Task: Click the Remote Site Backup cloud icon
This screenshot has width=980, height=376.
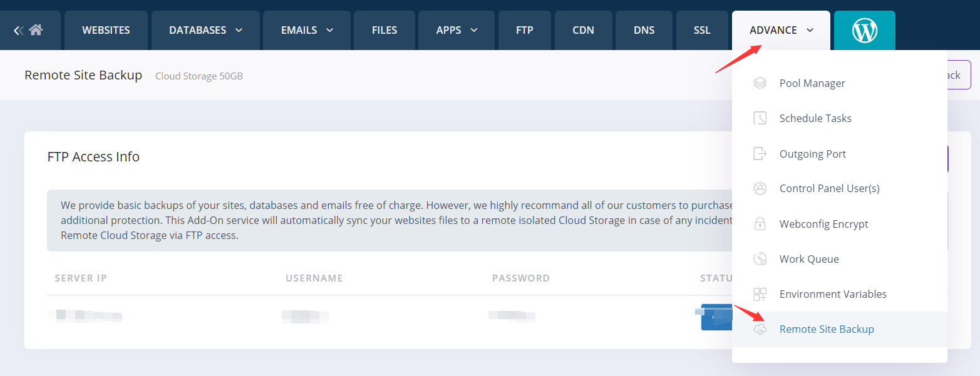Action: pos(760,329)
